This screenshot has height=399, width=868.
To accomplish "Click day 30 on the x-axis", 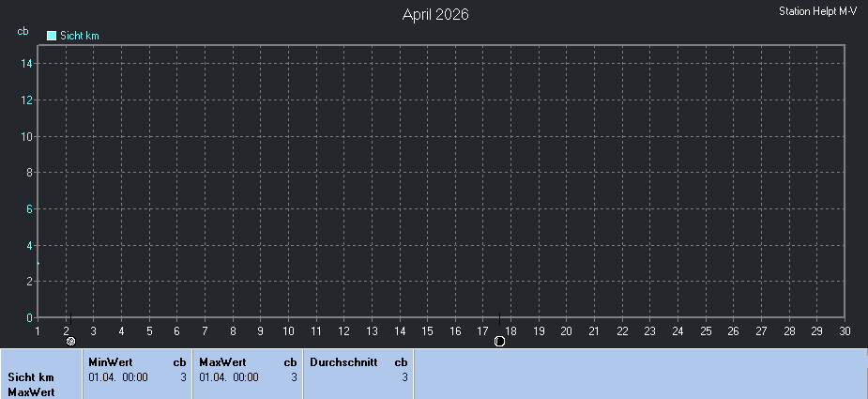I will pos(845,330).
